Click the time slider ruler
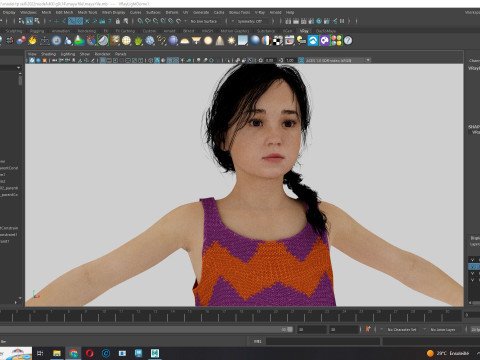 [x=231, y=315]
